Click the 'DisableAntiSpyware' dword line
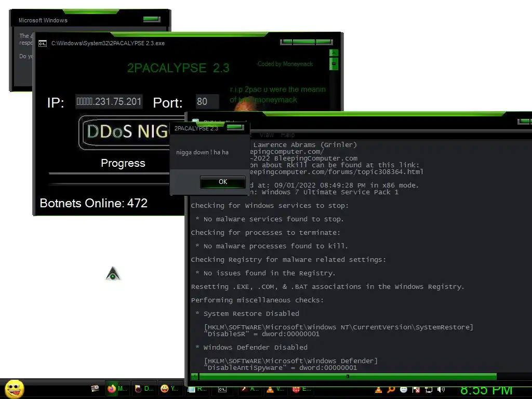The width and height of the screenshot is (532, 399). coord(280,368)
